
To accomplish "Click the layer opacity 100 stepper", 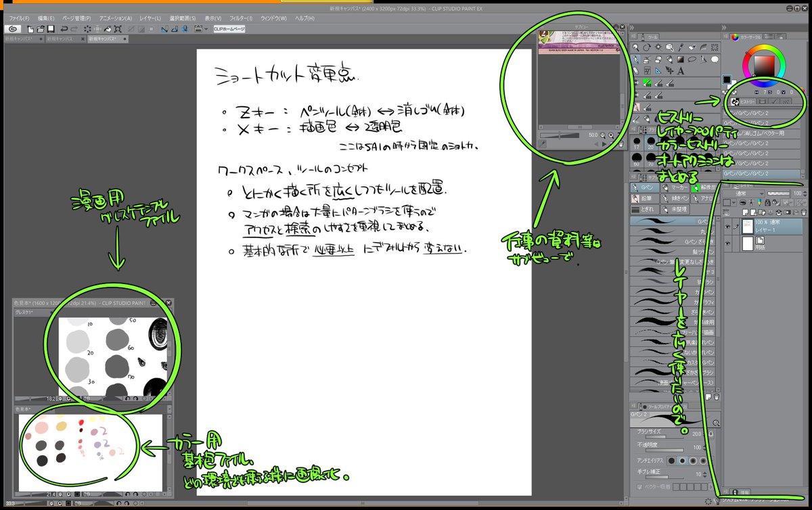I will click(x=805, y=193).
